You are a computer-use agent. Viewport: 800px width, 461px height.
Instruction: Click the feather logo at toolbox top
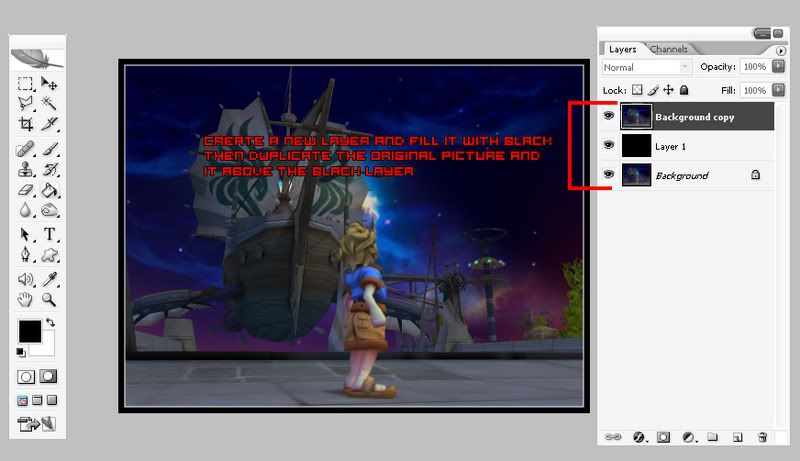pos(37,59)
